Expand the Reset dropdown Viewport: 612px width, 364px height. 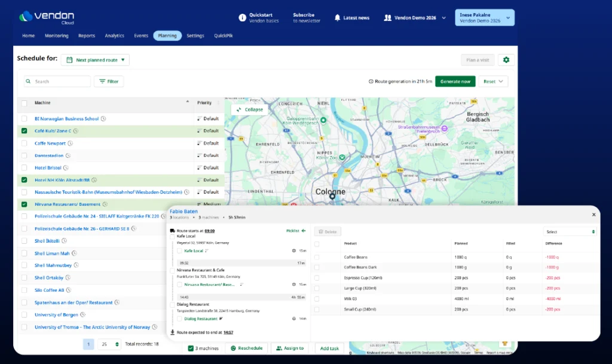(493, 81)
